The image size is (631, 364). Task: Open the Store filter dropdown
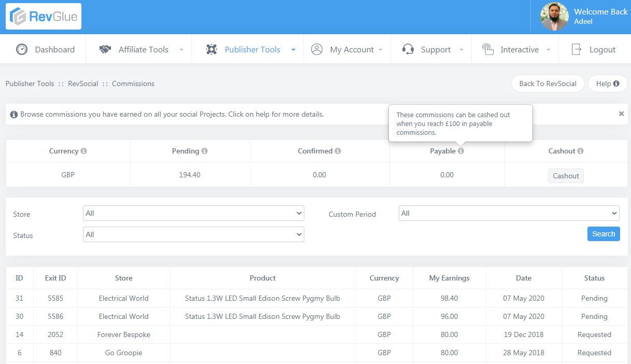point(193,213)
